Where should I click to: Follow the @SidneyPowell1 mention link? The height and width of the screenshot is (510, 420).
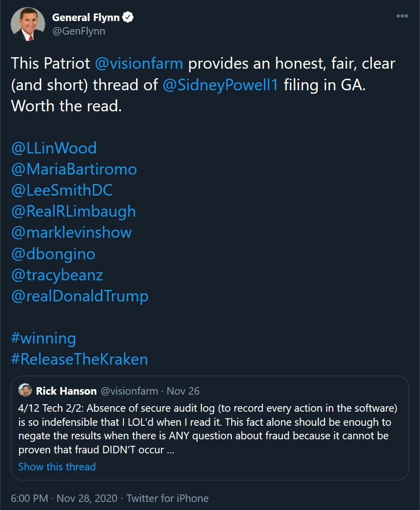221,85
